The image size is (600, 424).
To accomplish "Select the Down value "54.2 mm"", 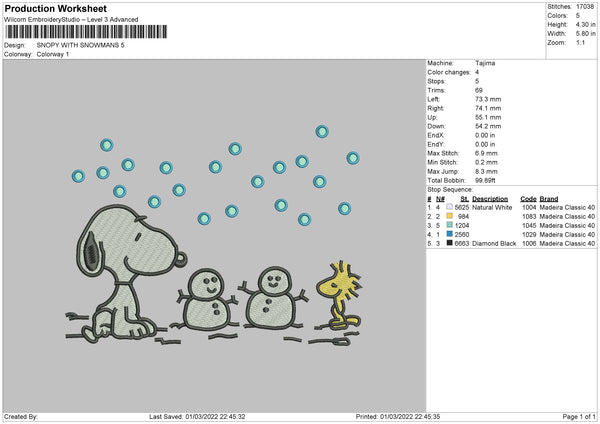I will coord(488,126).
